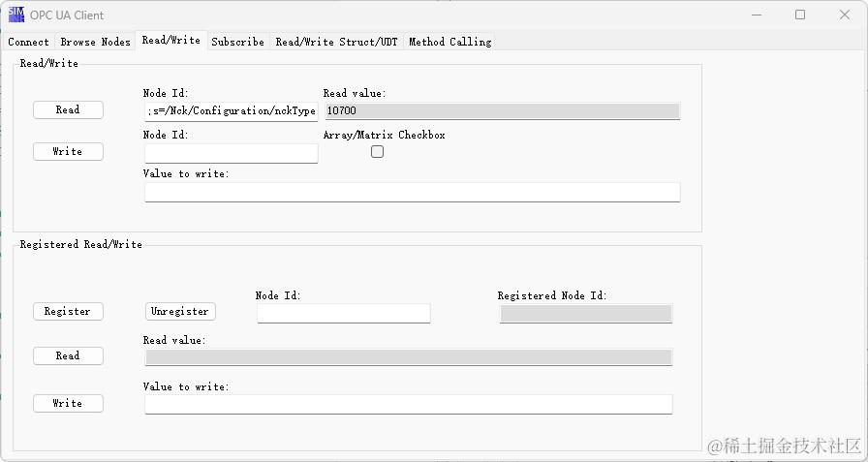
Task: Open the Connect tab
Action: click(28, 42)
